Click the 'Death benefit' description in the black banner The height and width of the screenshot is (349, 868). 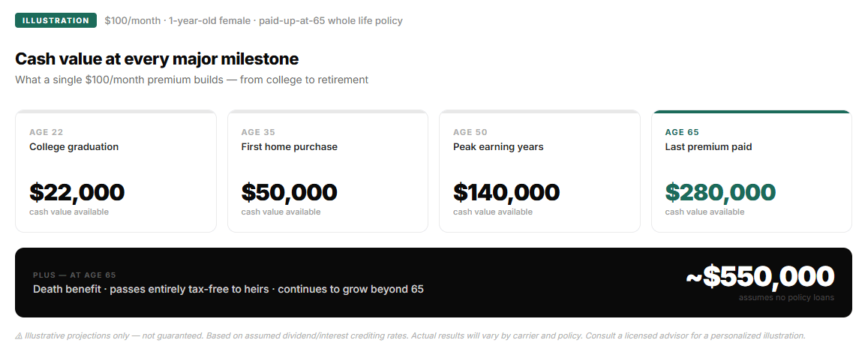(228, 289)
